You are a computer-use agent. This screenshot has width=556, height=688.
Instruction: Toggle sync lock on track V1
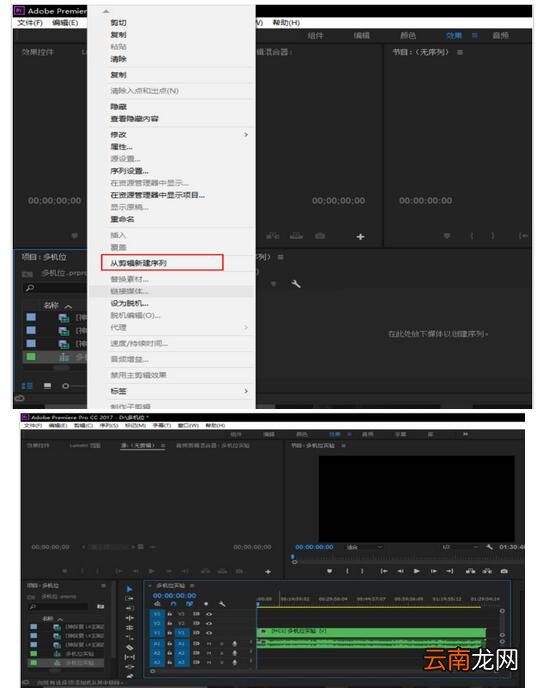(x=196, y=633)
